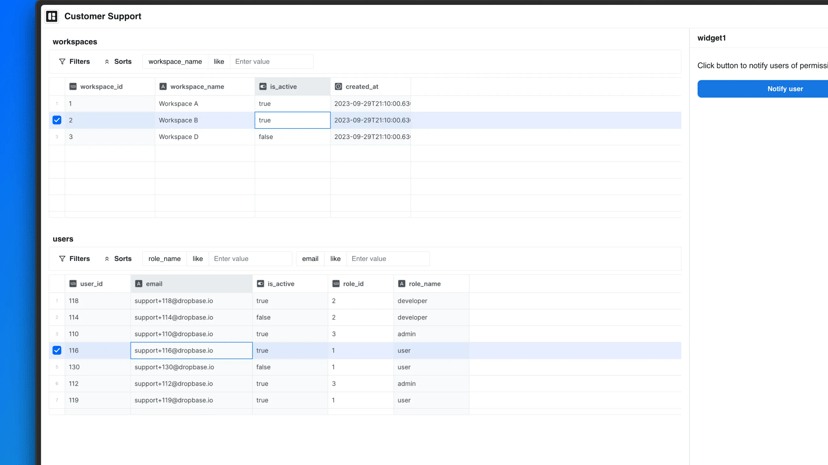Click the funnel icon in users Filters
This screenshot has height=465, width=828.
click(62, 259)
